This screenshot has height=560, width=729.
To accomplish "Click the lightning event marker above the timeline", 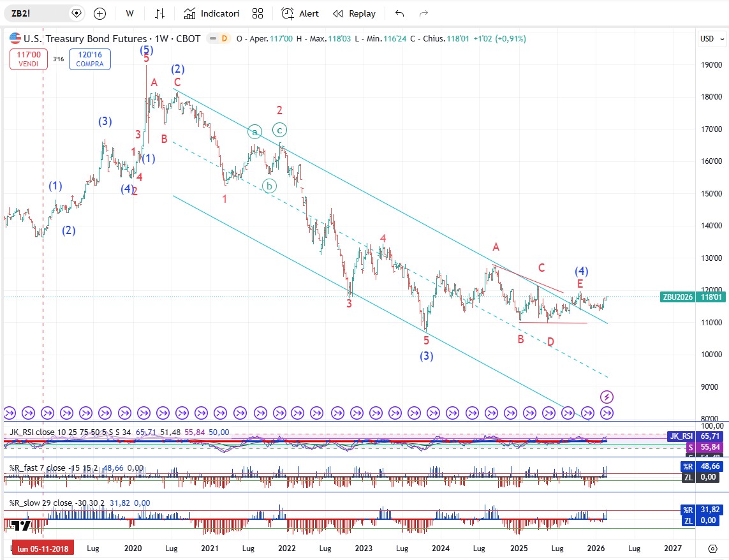I will click(607, 397).
